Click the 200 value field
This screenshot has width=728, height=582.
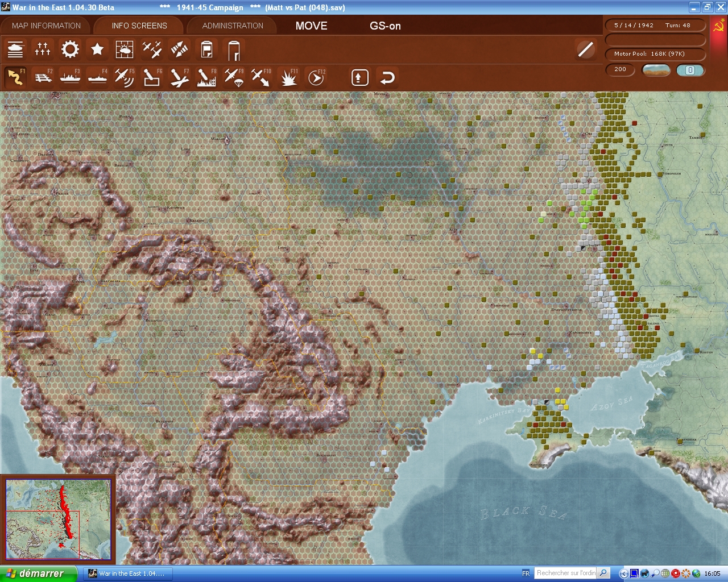click(x=620, y=69)
